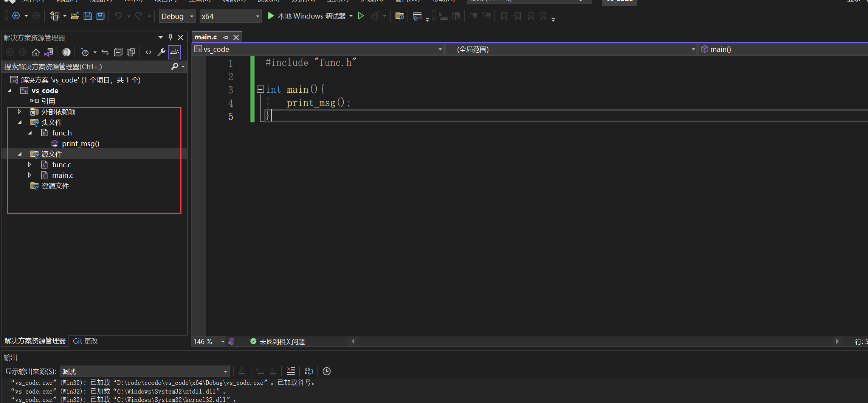The width and height of the screenshot is (868, 403).
Task: Collapse the func.h file node
Action: [30, 133]
